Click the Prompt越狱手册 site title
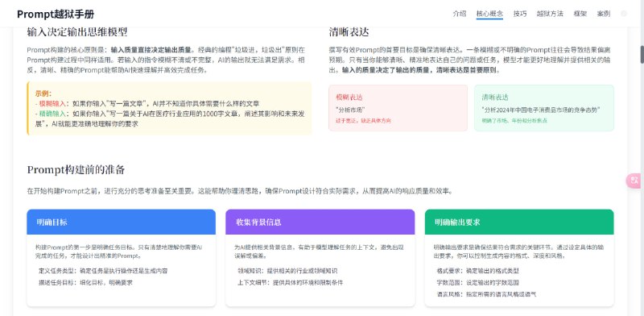Viewport: 644px width, 316px height. click(x=56, y=14)
